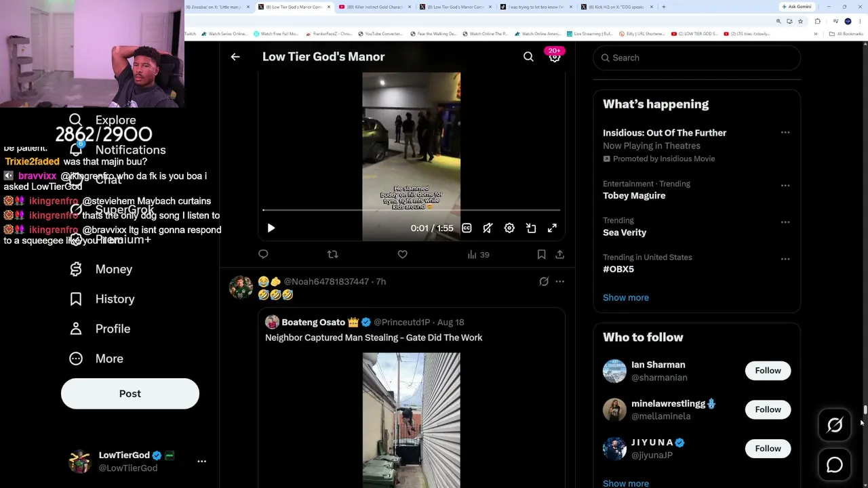Go to Profile page

[100, 329]
